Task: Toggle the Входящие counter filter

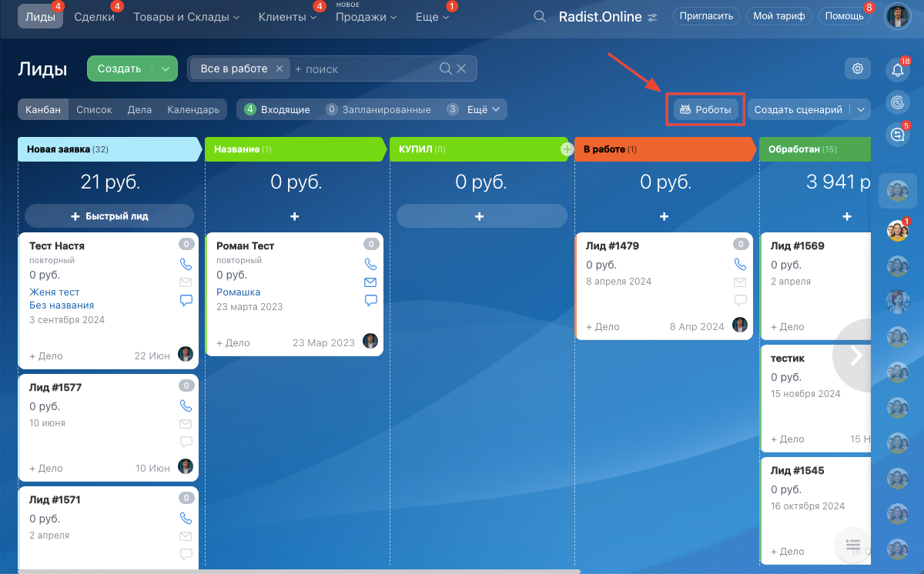Action: [x=277, y=109]
